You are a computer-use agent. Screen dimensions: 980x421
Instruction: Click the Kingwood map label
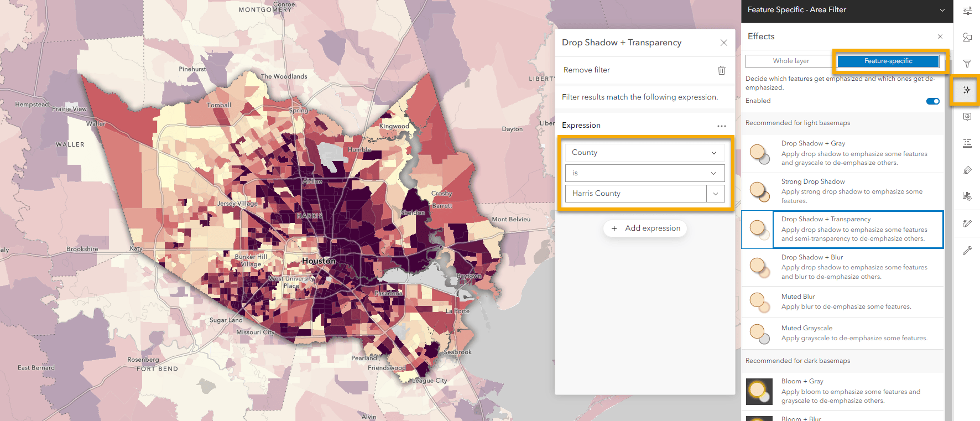tap(394, 126)
